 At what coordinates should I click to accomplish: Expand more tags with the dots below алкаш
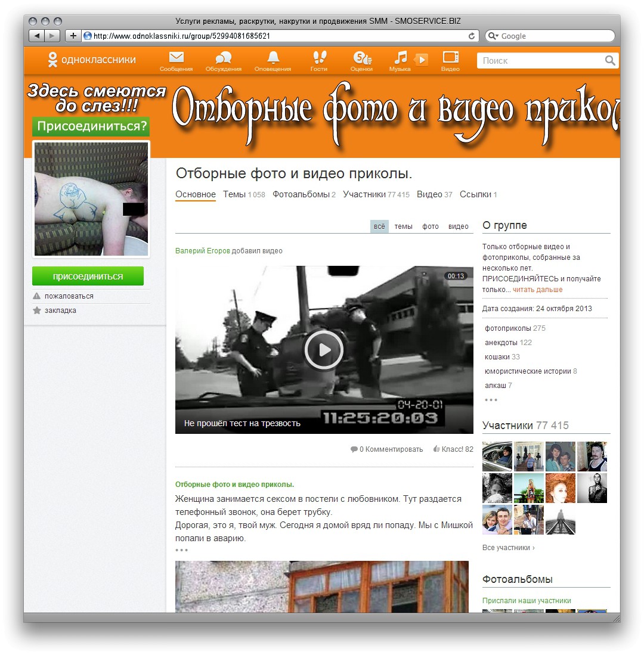click(x=491, y=400)
